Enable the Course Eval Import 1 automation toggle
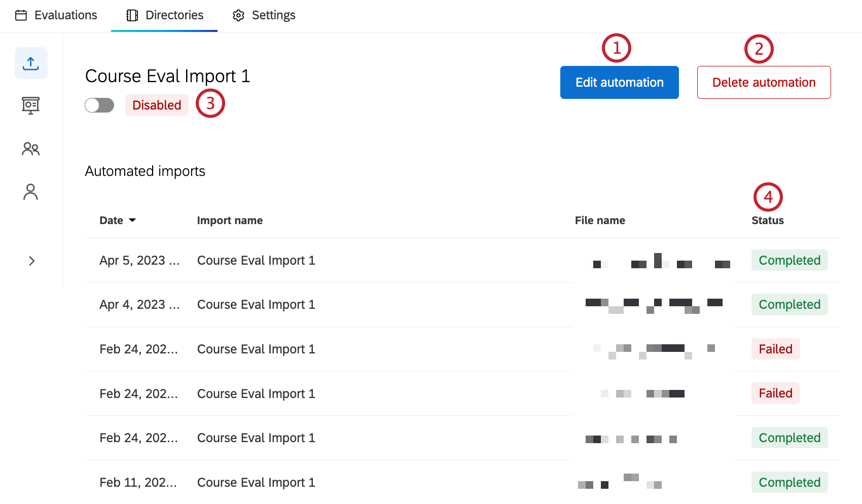Image resolution: width=862 pixels, height=504 pixels. click(99, 105)
